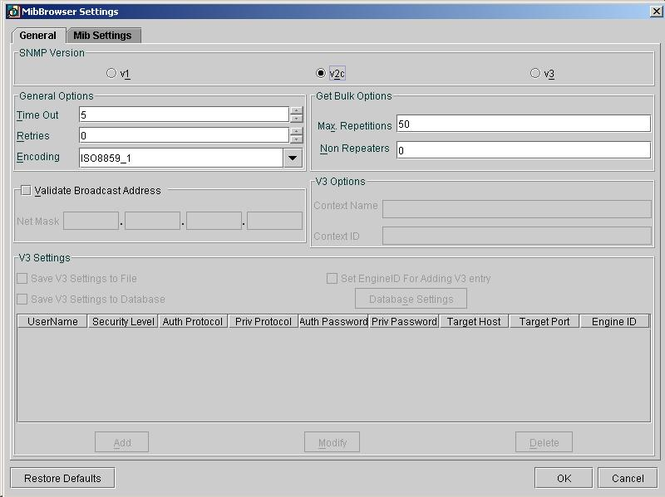This screenshot has width=665, height=497.
Task: Click the Max. Repetitions field
Action: (523, 124)
